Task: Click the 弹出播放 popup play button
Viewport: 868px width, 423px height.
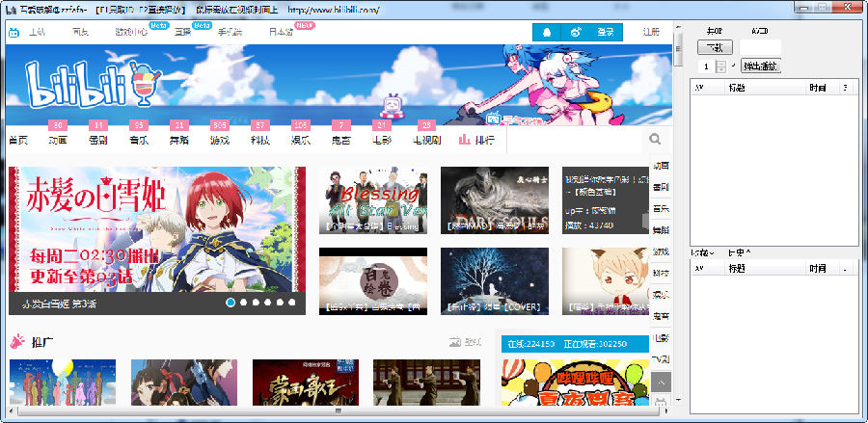Action: coord(761,66)
